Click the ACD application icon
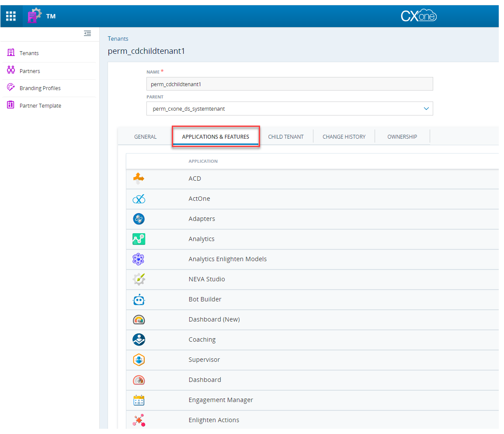This screenshot has height=434, width=504. click(139, 178)
